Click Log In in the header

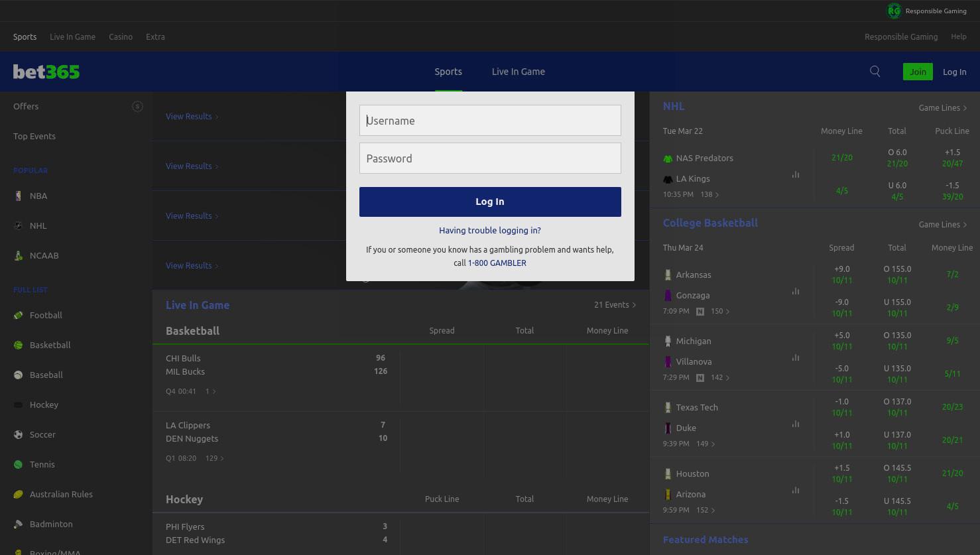(x=955, y=72)
